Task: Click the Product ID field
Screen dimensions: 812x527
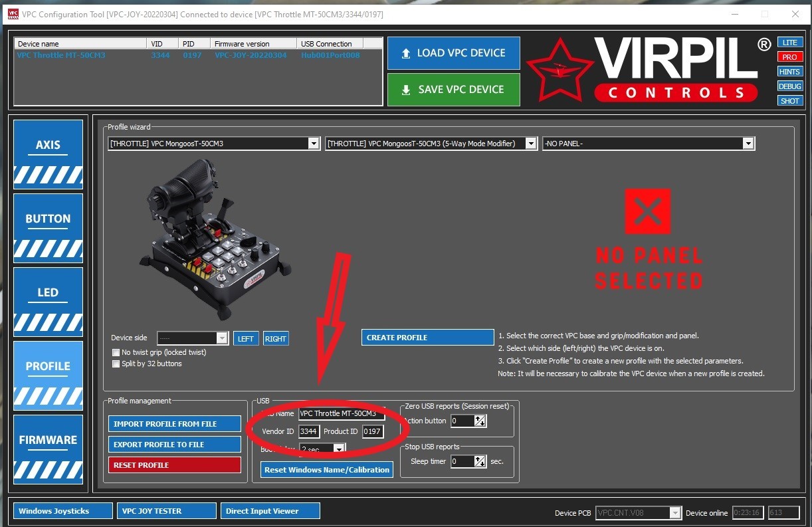Action: point(373,432)
